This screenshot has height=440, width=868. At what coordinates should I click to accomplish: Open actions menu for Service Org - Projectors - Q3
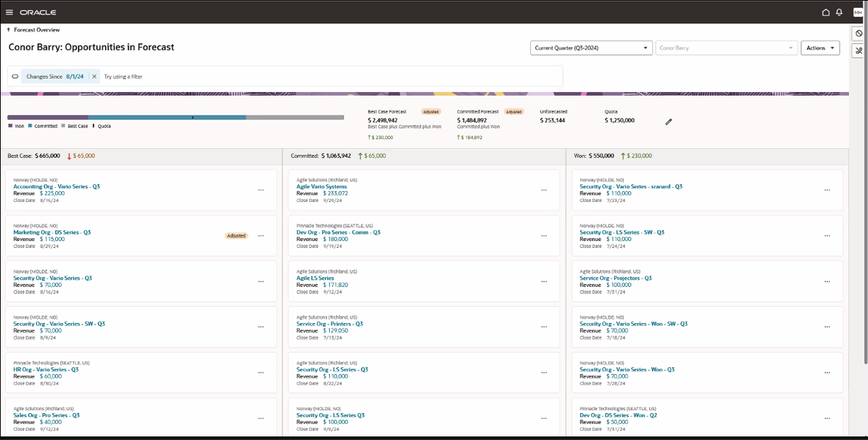click(827, 281)
